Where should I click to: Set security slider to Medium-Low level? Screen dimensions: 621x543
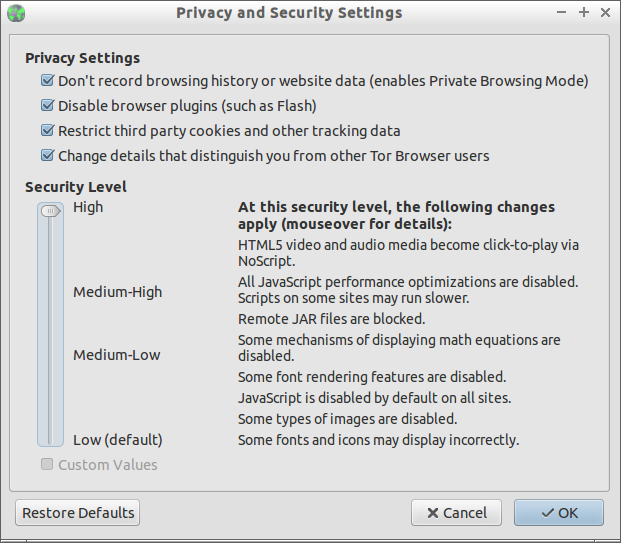click(x=50, y=355)
